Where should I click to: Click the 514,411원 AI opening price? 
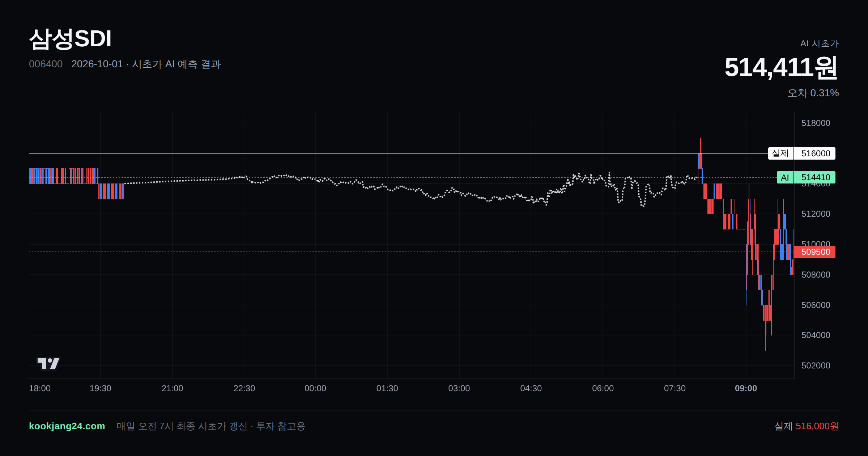(781, 68)
